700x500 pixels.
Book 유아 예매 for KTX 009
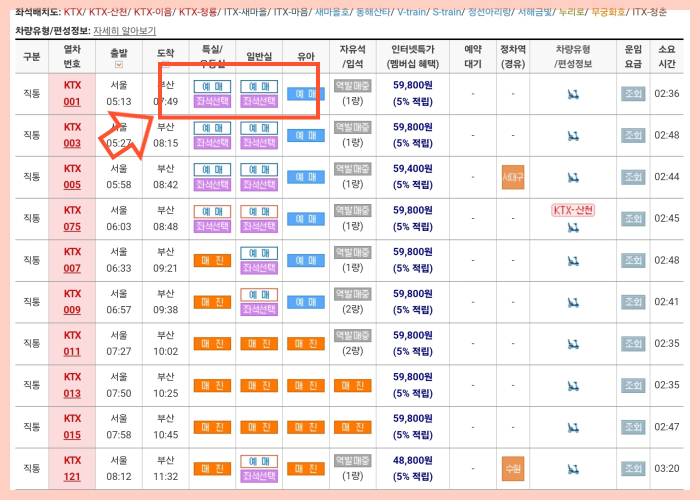click(306, 302)
